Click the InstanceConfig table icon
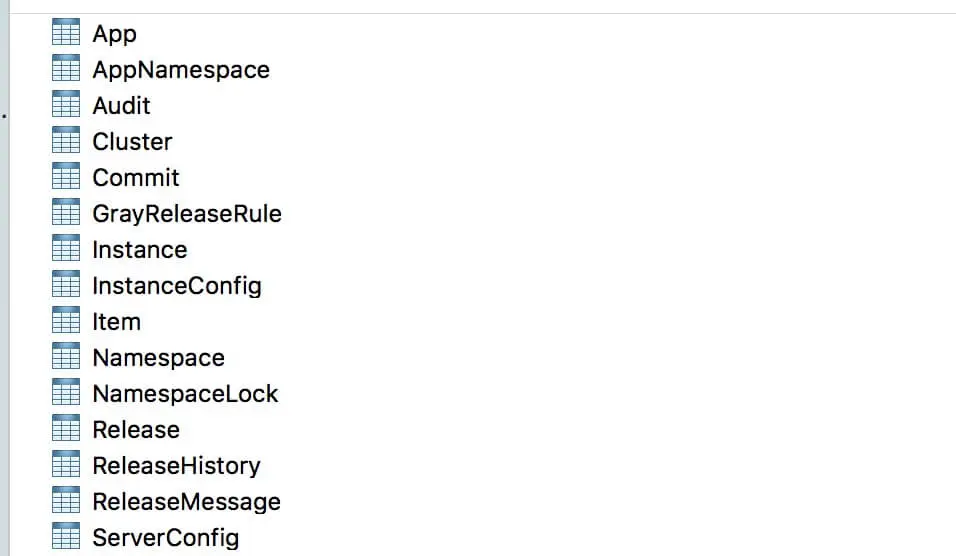956x556 pixels. [x=65, y=285]
